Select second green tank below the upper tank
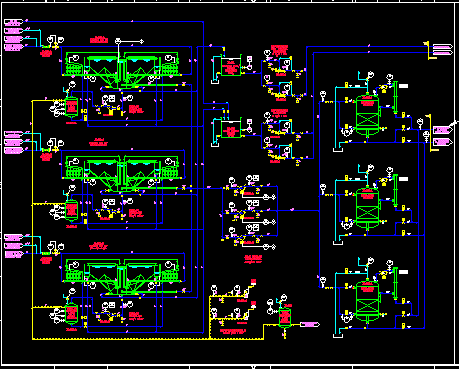The width and height of the screenshot is (459, 371). 231,129
